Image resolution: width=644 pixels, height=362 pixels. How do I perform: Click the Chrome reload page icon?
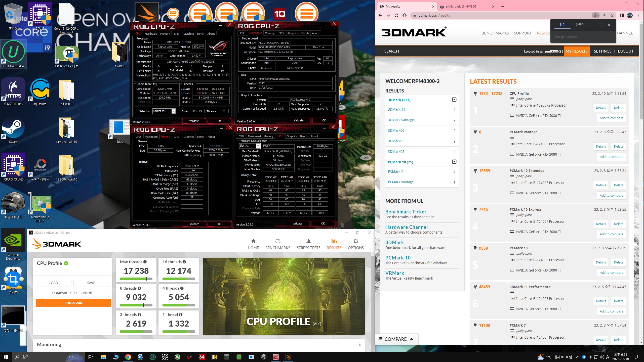click(396, 15)
